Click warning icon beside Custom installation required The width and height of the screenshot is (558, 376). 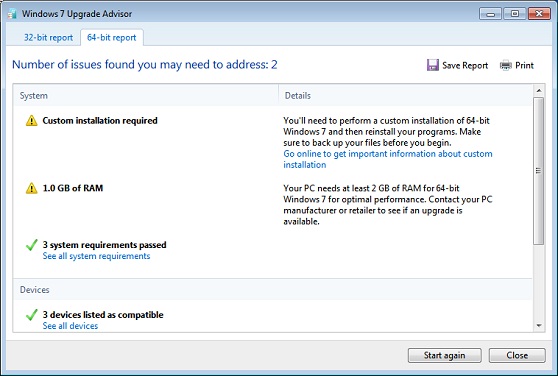(31, 121)
